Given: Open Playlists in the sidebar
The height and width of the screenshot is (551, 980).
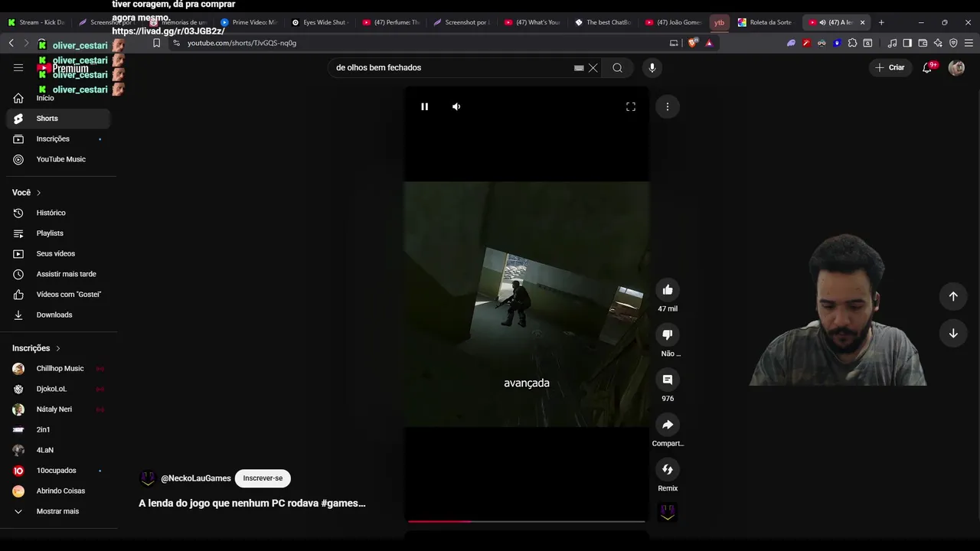Looking at the screenshot, I should point(58,233).
